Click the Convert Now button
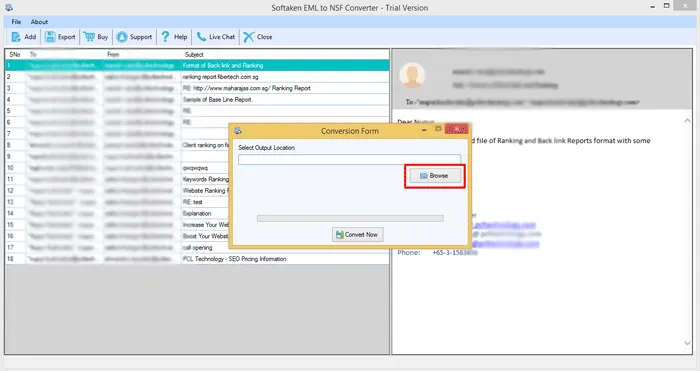Viewport: 700px width, 371px height. pos(358,234)
